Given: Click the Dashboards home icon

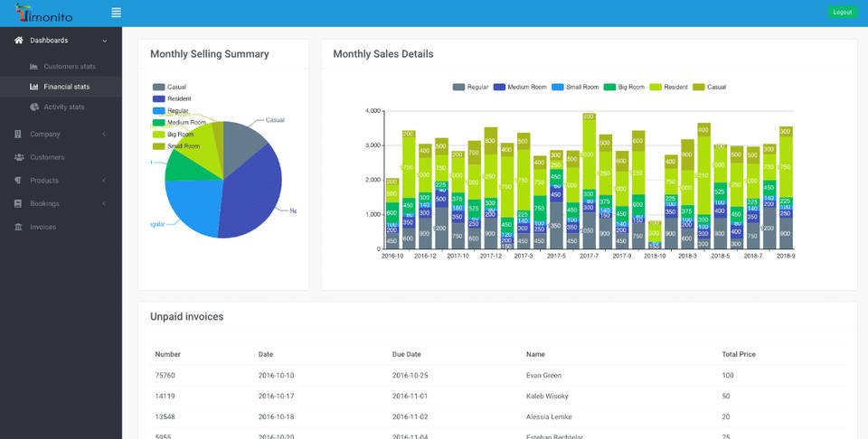Looking at the screenshot, I should (x=19, y=41).
